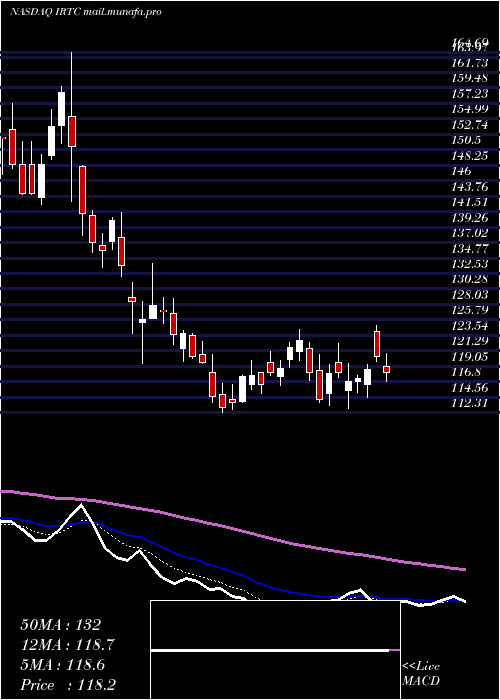Click the 12MA : 118.7 readout
The height and width of the screenshot is (700, 500).
(x=68, y=645)
